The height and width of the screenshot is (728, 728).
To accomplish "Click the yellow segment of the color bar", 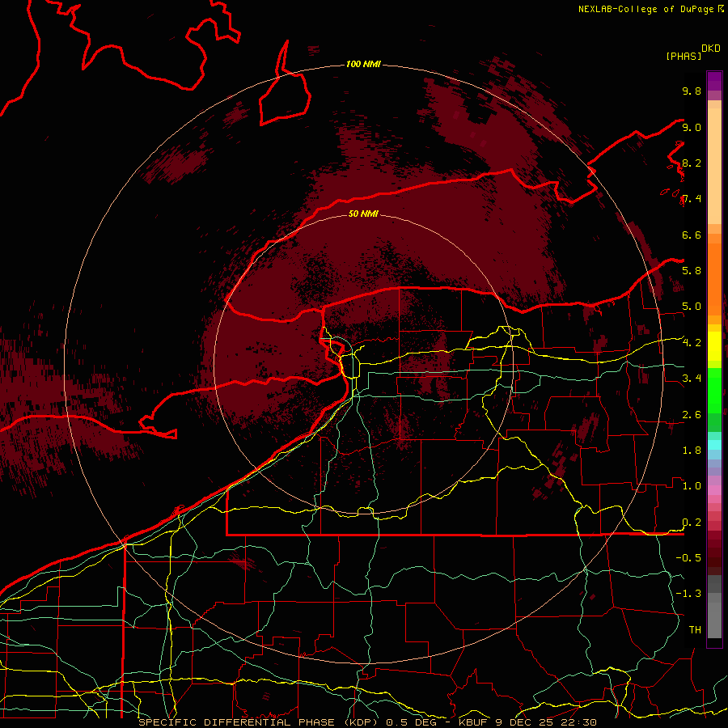I will point(714,346).
